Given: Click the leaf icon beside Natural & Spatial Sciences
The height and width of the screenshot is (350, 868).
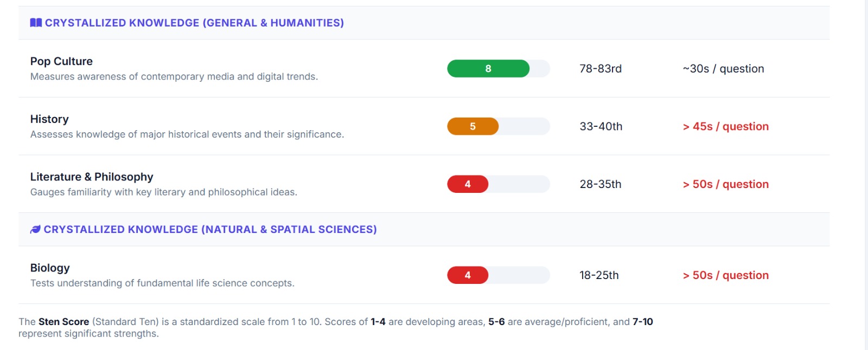Looking at the screenshot, I should [x=35, y=229].
